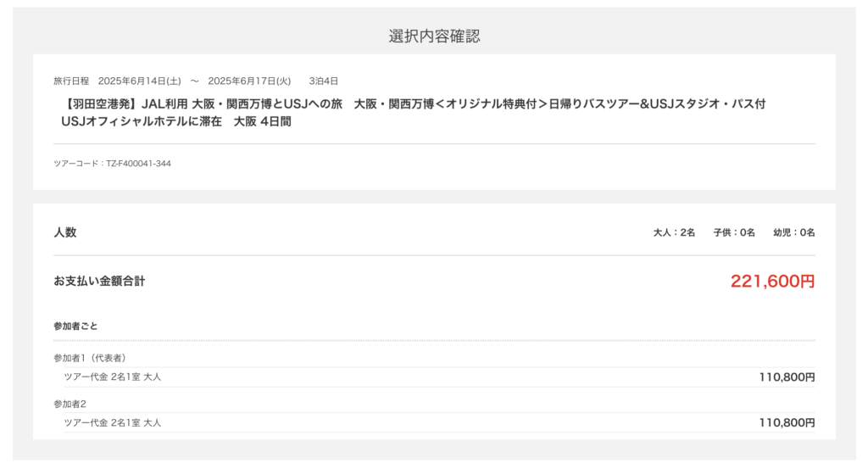The image size is (868, 469).
Task: Click the red total 221,600円
Action: [772, 282]
